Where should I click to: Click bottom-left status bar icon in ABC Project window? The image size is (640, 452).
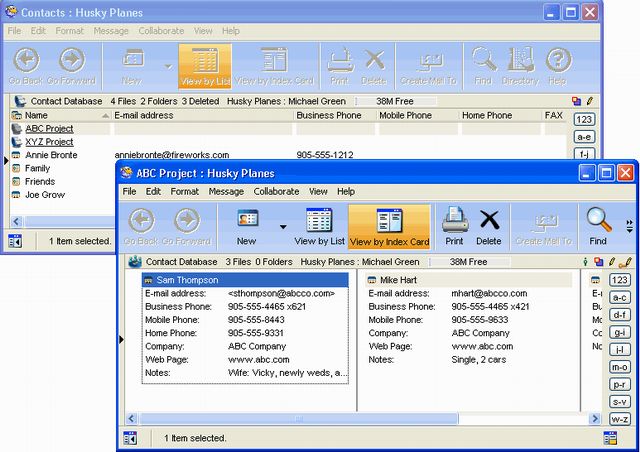point(130,438)
